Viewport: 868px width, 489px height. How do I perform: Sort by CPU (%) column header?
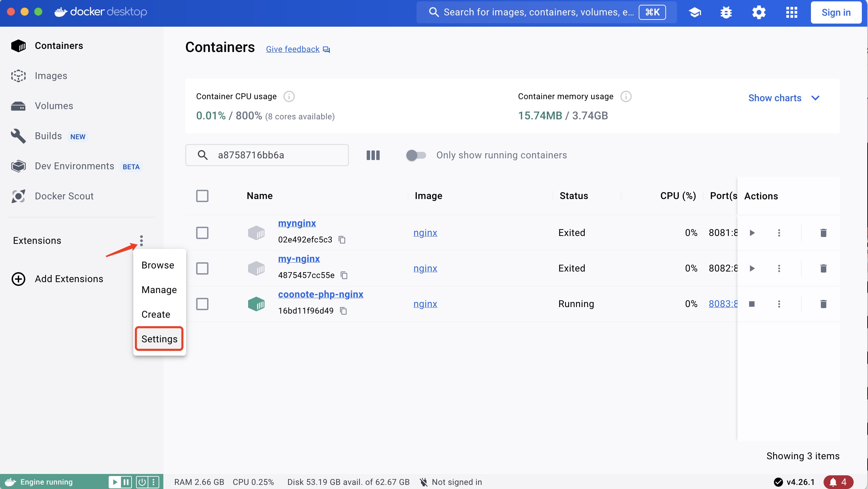[x=678, y=196]
